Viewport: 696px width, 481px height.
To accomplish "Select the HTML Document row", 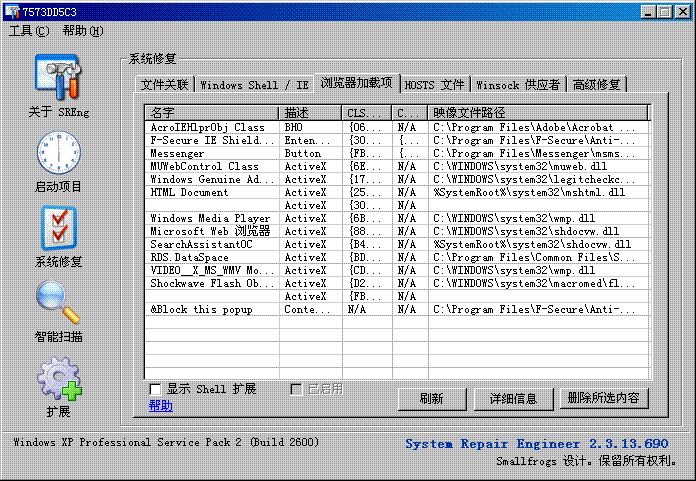I will [x=397, y=192].
